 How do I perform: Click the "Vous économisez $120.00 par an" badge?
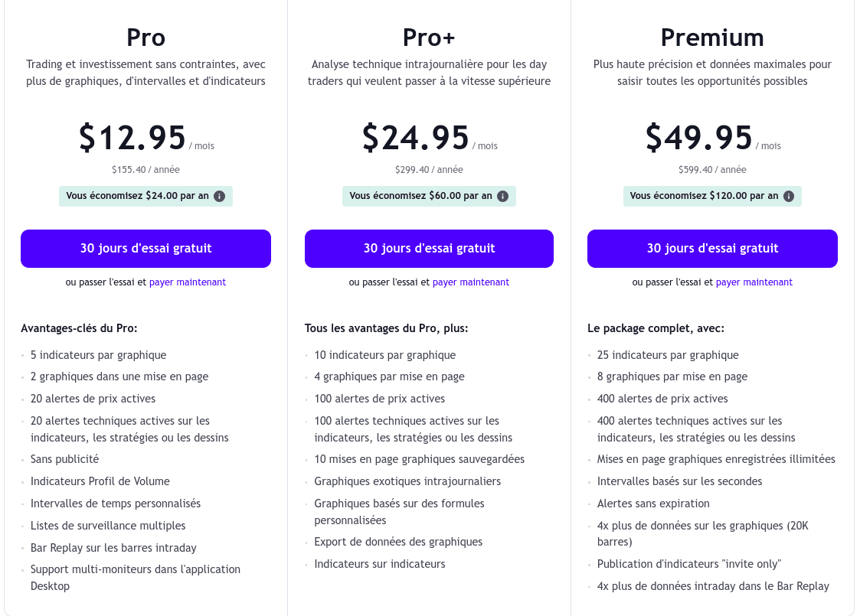704,196
